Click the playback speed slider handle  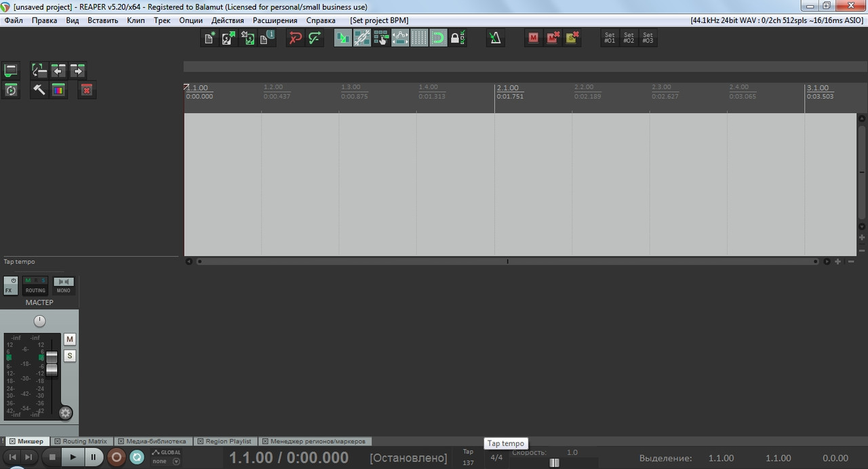(554, 463)
